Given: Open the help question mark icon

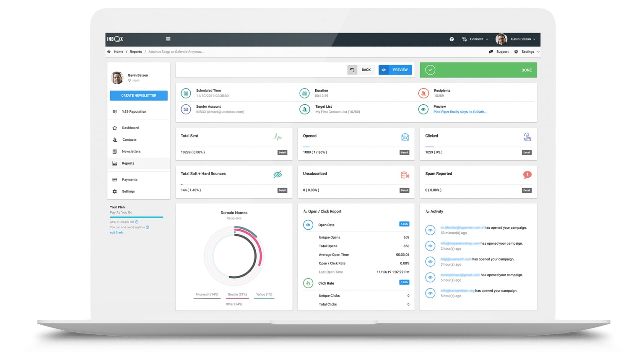Looking at the screenshot, I should (x=452, y=39).
